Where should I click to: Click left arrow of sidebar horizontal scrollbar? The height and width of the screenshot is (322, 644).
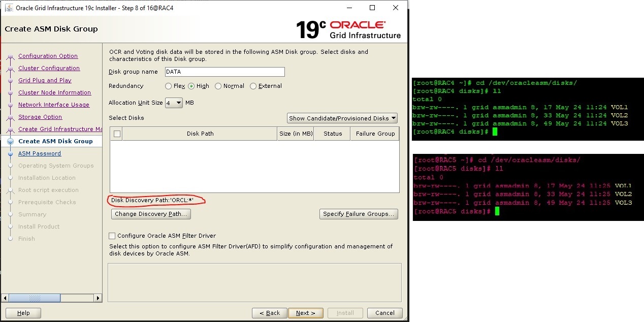pos(6,298)
